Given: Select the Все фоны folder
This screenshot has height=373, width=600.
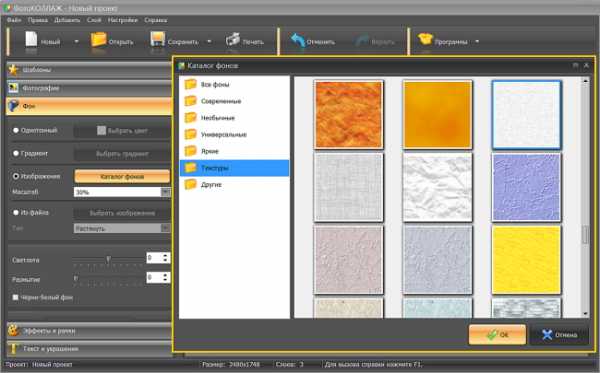Looking at the screenshot, I should [234, 84].
